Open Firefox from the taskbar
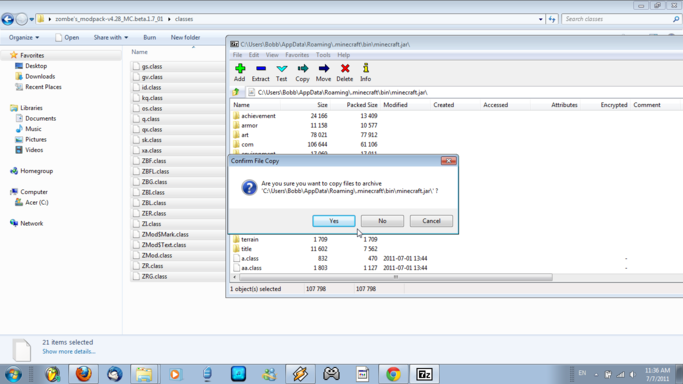683x384 pixels. (83, 374)
